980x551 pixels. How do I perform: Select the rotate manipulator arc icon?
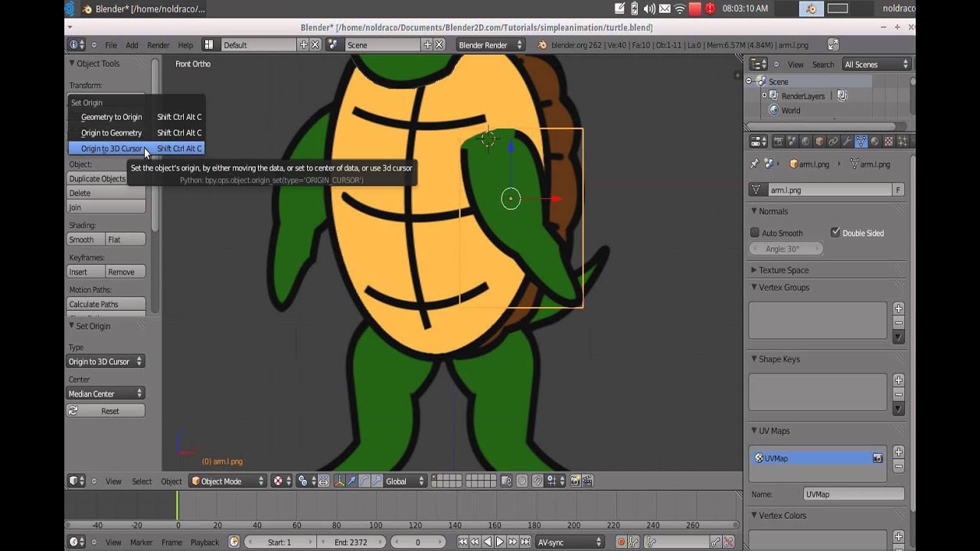[x=364, y=481]
